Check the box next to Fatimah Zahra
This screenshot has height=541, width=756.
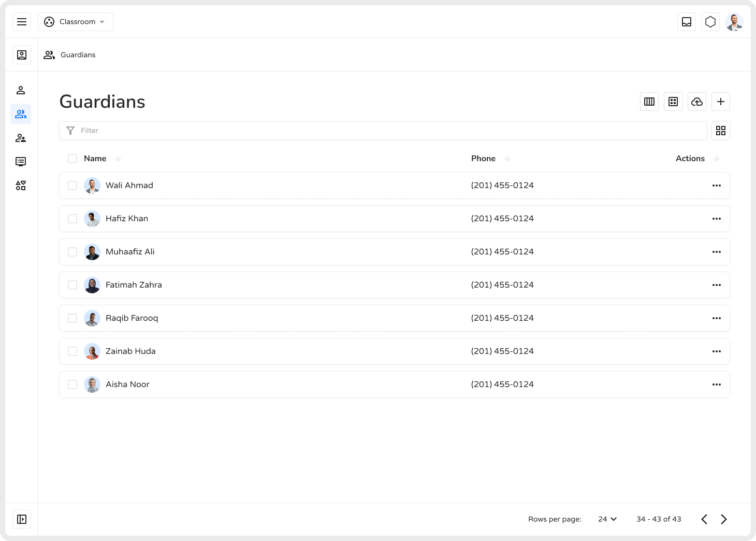(x=72, y=285)
